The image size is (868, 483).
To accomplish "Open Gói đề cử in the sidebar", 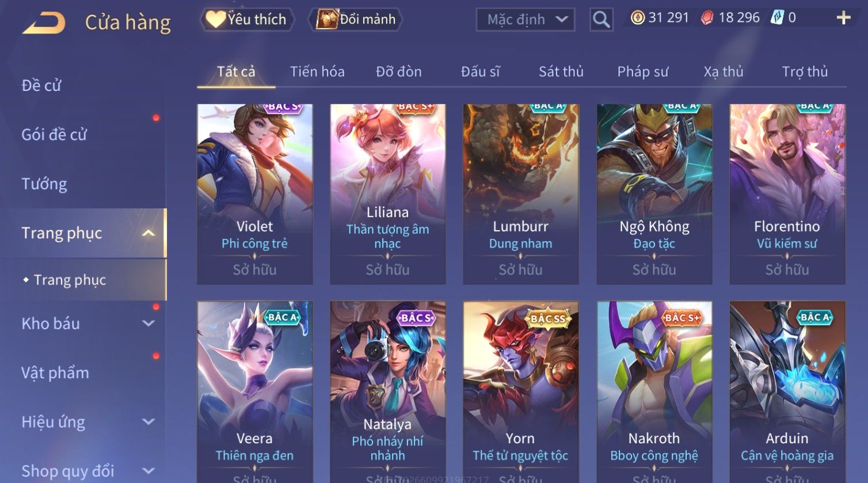I will 54,135.
